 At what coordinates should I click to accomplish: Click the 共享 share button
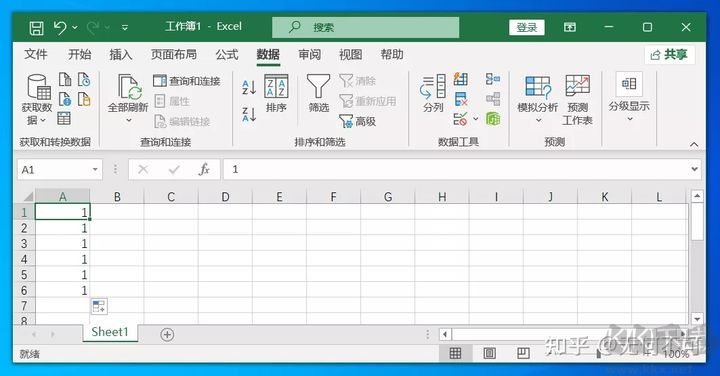[x=669, y=55]
